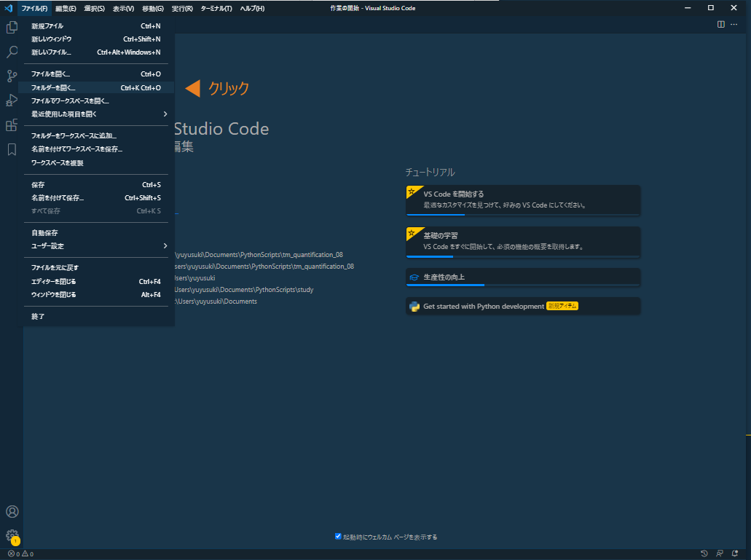Open the VS Code を開始する tutorial card
Image resolution: width=751 pixels, height=560 pixels.
pos(523,200)
